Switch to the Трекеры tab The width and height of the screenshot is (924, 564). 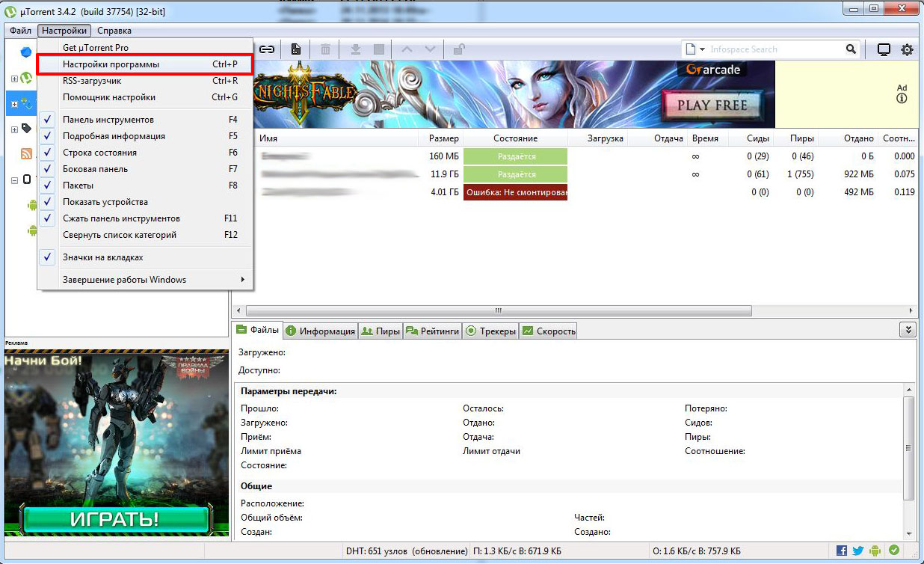click(490, 331)
